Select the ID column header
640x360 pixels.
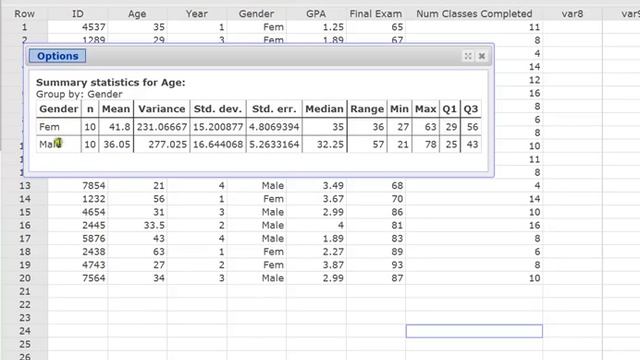[78, 14]
